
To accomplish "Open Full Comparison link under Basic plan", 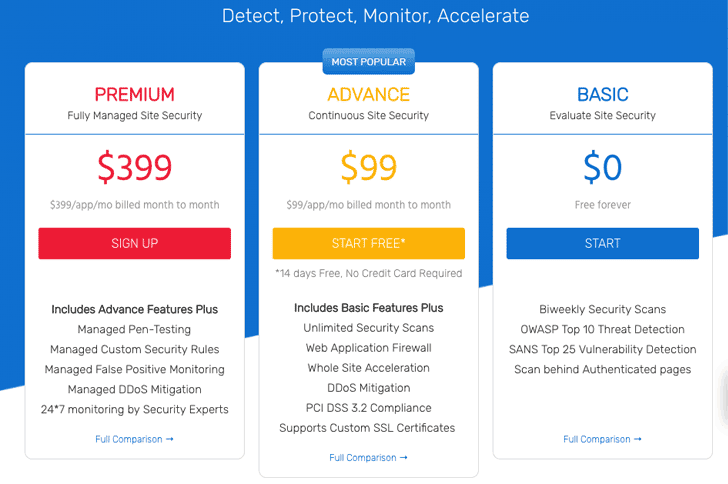I will tap(602, 439).
